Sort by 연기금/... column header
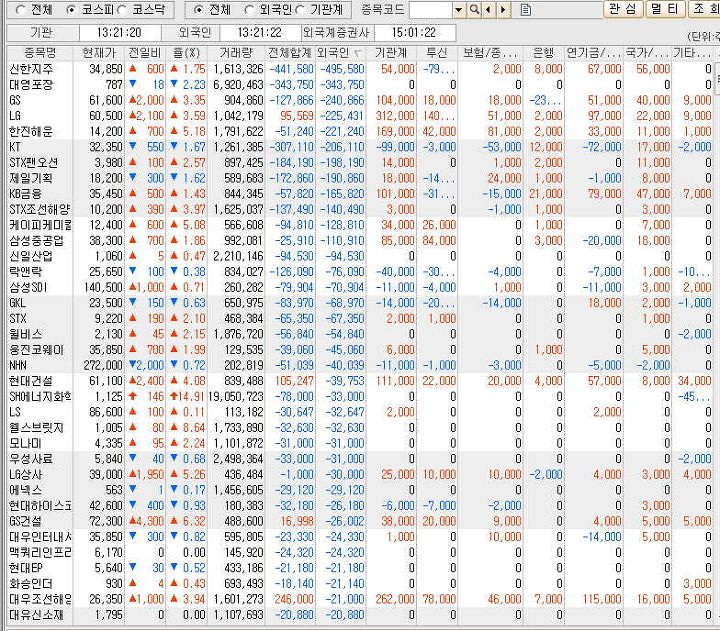 point(594,53)
